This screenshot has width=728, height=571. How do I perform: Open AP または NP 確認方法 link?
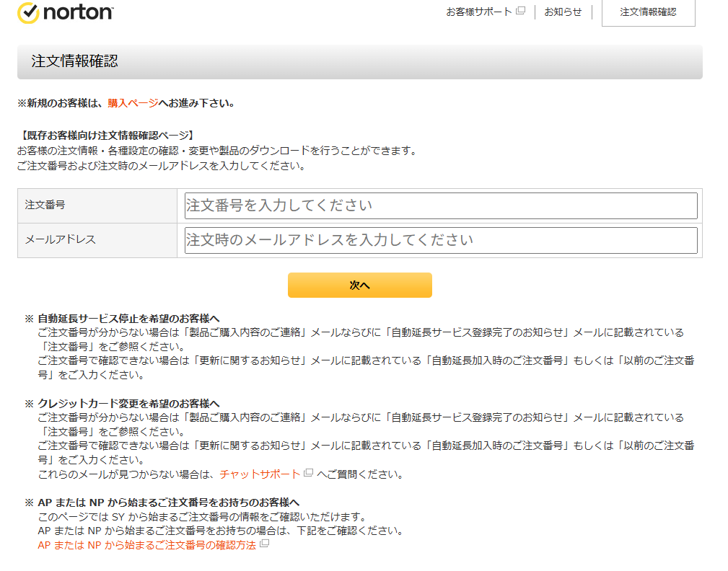click(146, 545)
